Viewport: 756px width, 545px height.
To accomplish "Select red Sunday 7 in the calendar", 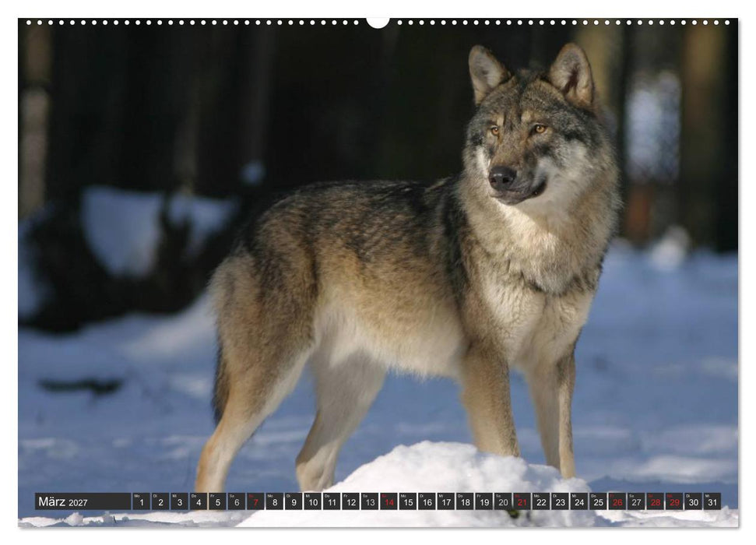I will pyautogui.click(x=255, y=501).
